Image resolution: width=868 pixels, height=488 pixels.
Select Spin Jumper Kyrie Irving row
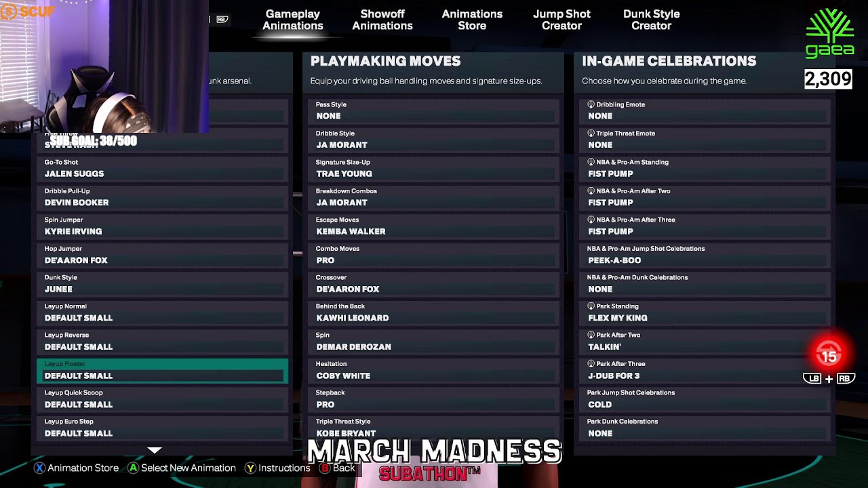click(x=162, y=226)
